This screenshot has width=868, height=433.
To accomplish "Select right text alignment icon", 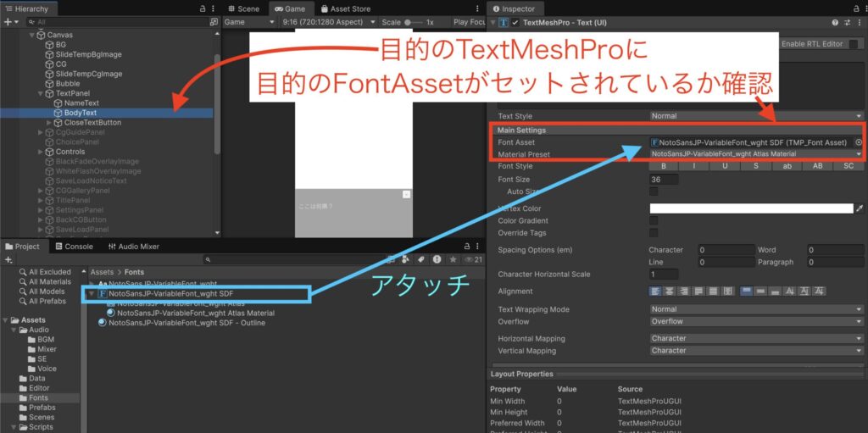I will (684, 291).
